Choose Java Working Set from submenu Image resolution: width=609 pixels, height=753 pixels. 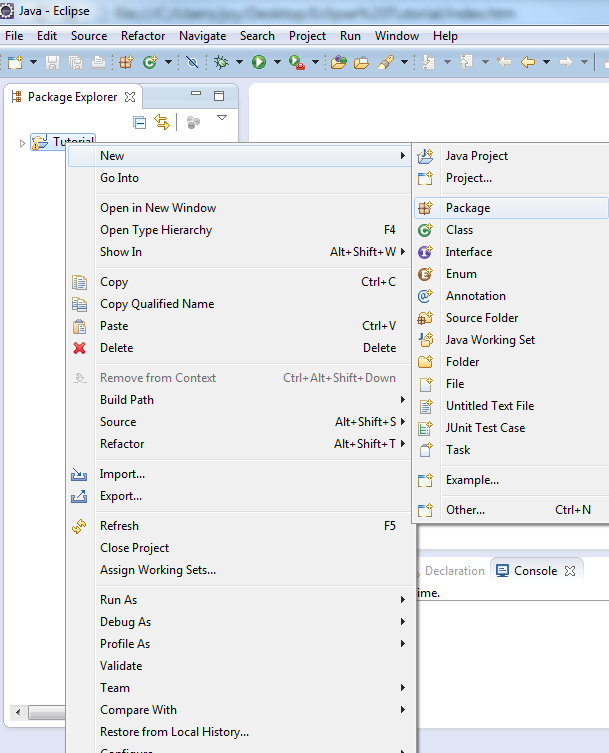tap(511, 340)
